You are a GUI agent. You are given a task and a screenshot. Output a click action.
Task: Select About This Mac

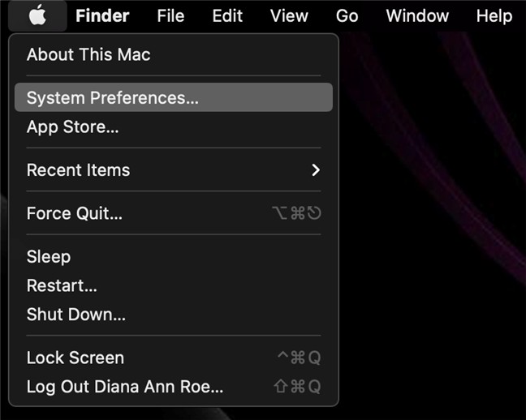pos(88,55)
